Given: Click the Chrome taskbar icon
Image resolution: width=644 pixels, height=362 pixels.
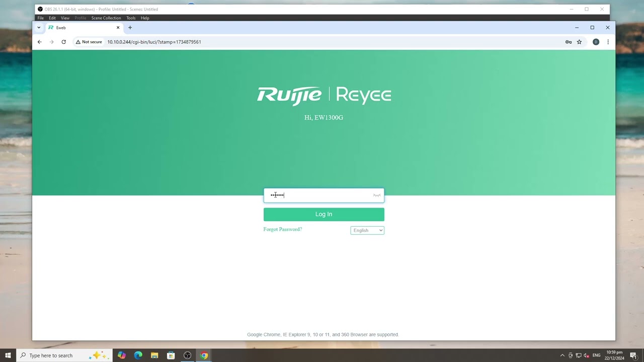Looking at the screenshot, I should [x=204, y=355].
